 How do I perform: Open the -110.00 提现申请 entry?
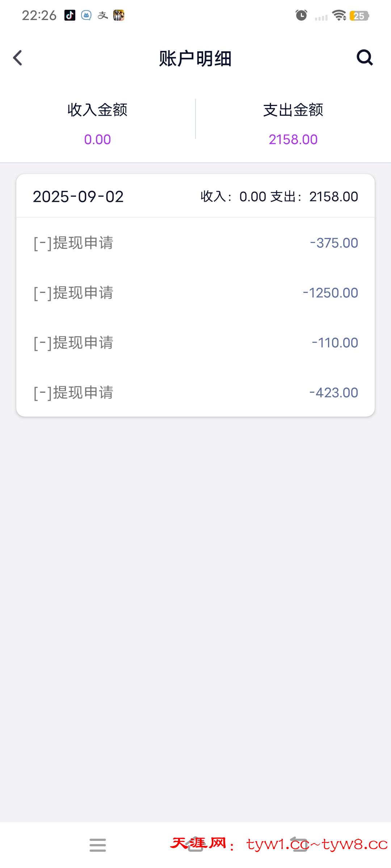pos(195,342)
